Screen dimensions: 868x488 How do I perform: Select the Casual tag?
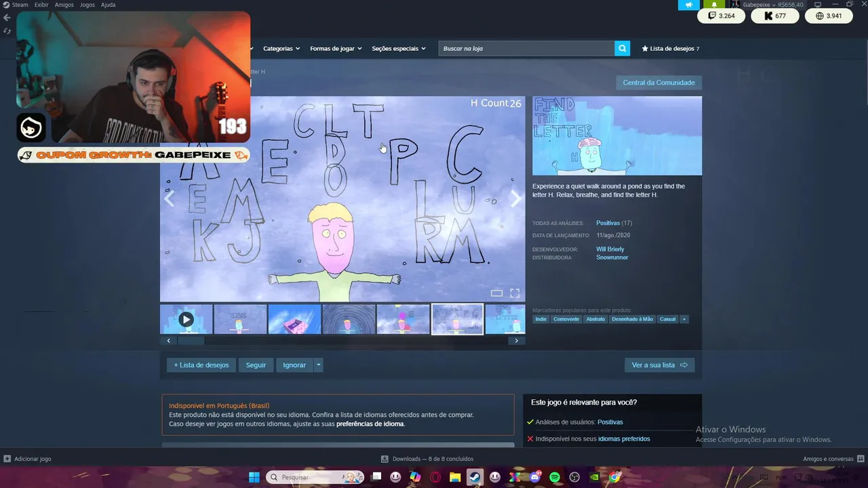point(668,319)
